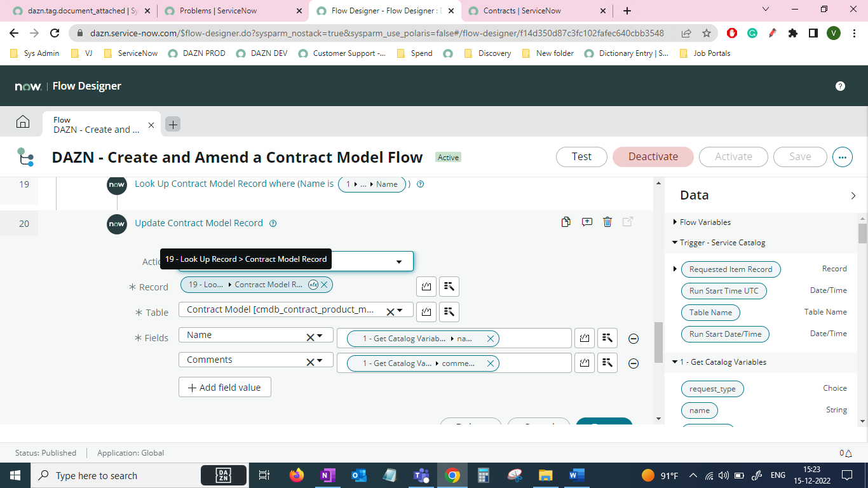Viewport: 868px width, 488px height.
Task: Close the DAZN flow tab
Action: coord(151,125)
